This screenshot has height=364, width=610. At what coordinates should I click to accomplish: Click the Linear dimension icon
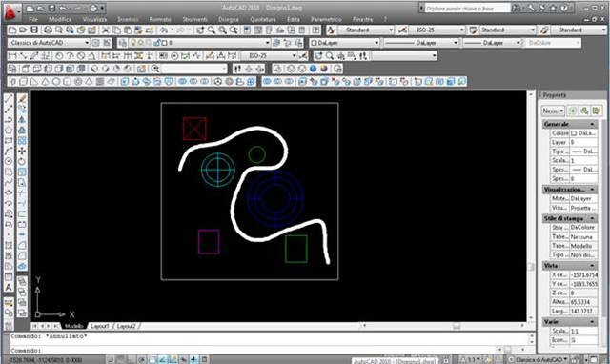click(12, 56)
